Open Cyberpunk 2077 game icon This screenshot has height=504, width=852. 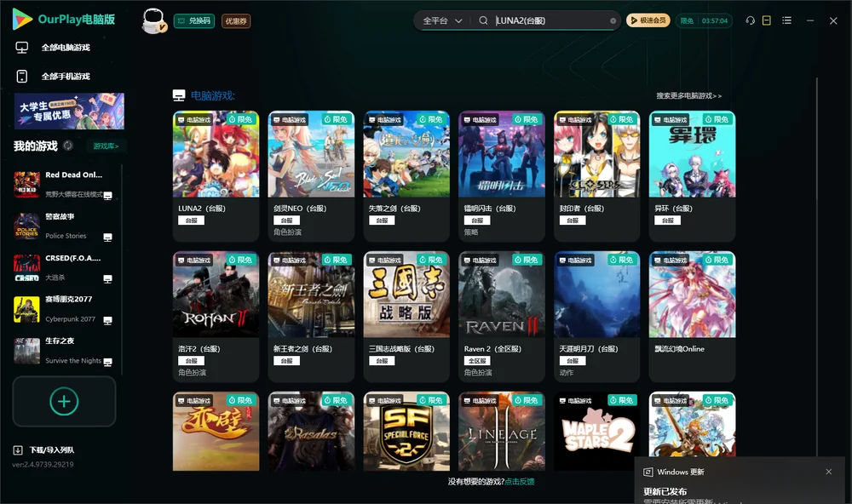(x=26, y=309)
